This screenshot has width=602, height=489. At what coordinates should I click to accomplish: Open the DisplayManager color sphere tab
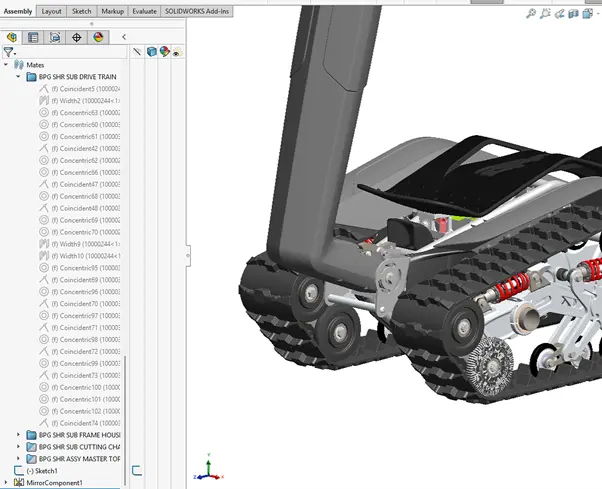98,37
